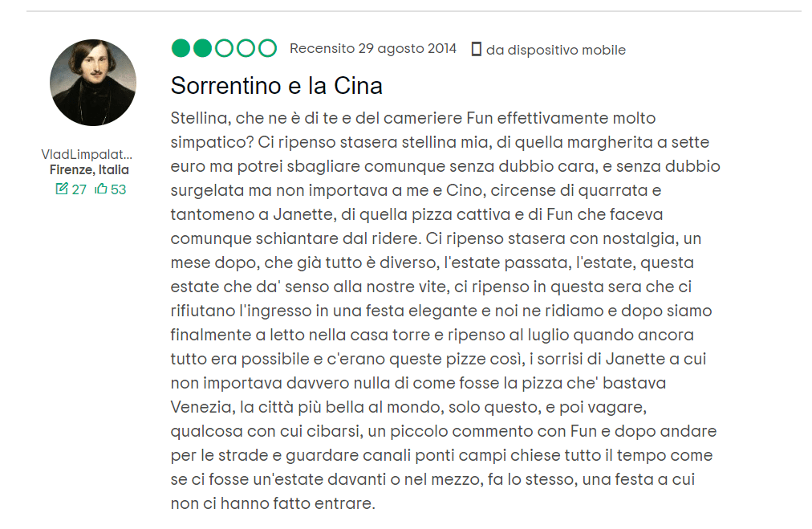This screenshot has width=812, height=529.
Task: Click the helpful votes count 53
Action: [118, 189]
